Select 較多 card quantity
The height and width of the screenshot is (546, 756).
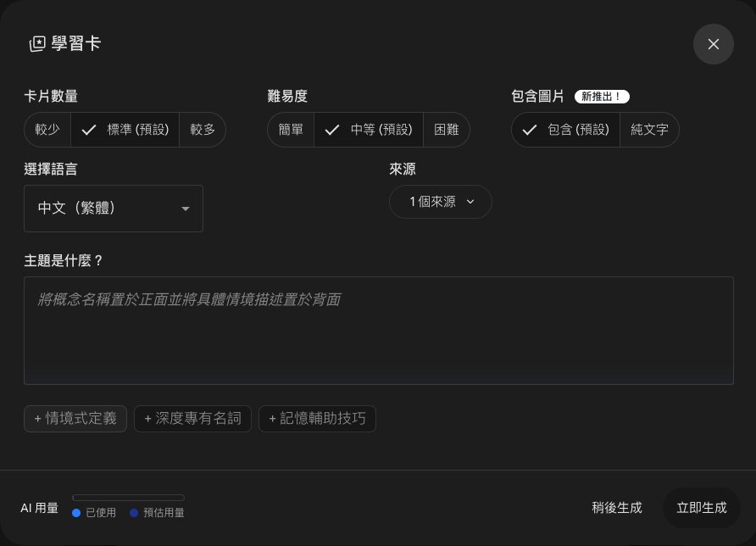pyautogui.click(x=203, y=129)
